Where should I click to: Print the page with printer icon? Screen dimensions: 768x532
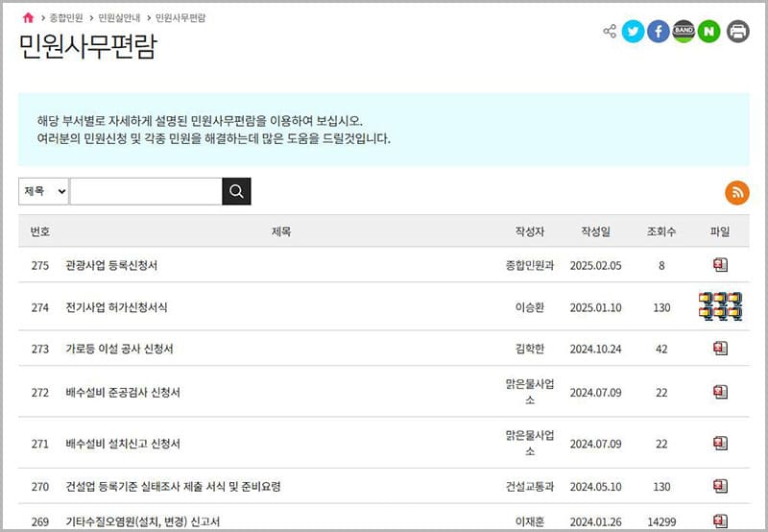tap(737, 32)
